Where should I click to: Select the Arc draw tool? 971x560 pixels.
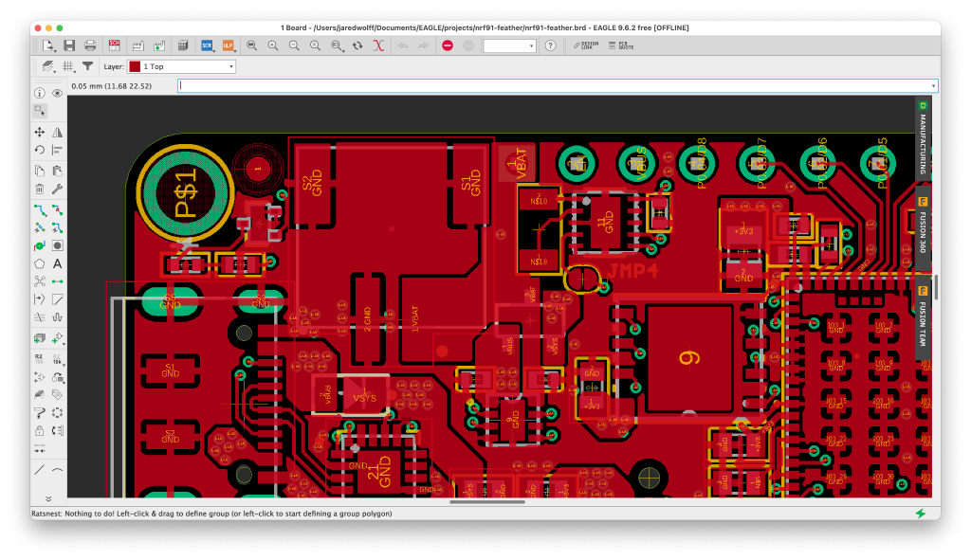58,470
